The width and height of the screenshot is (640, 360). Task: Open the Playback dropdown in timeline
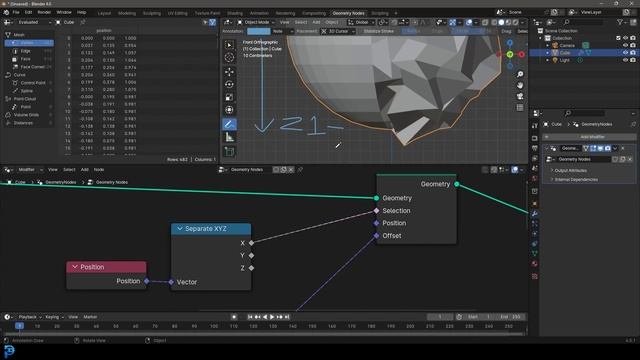point(30,317)
